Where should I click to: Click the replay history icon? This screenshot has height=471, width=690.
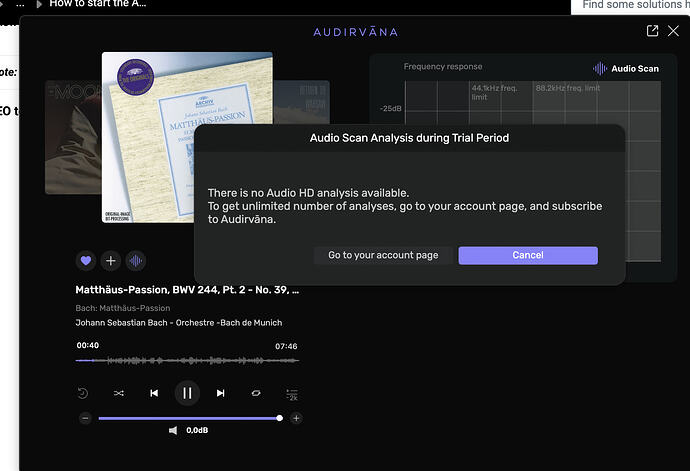(83, 393)
